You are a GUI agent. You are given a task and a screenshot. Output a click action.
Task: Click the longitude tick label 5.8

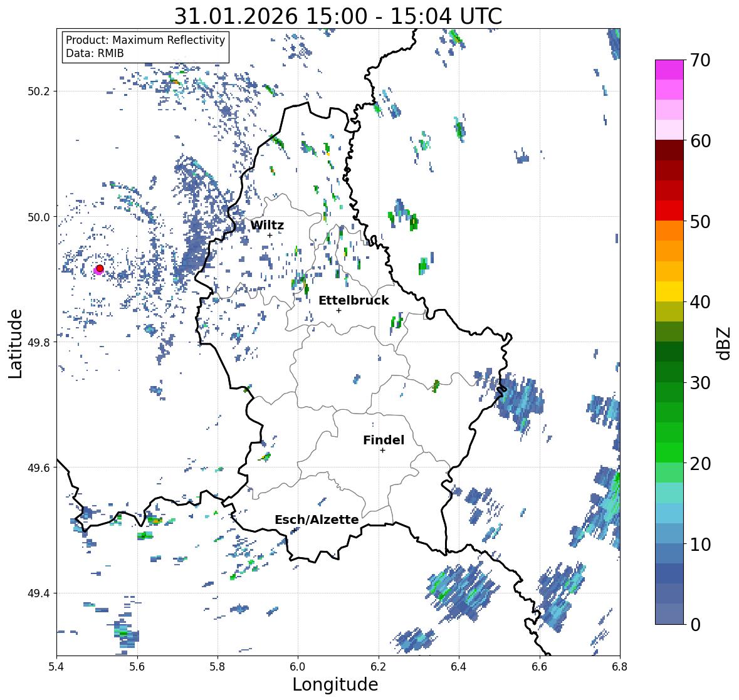[218, 667]
